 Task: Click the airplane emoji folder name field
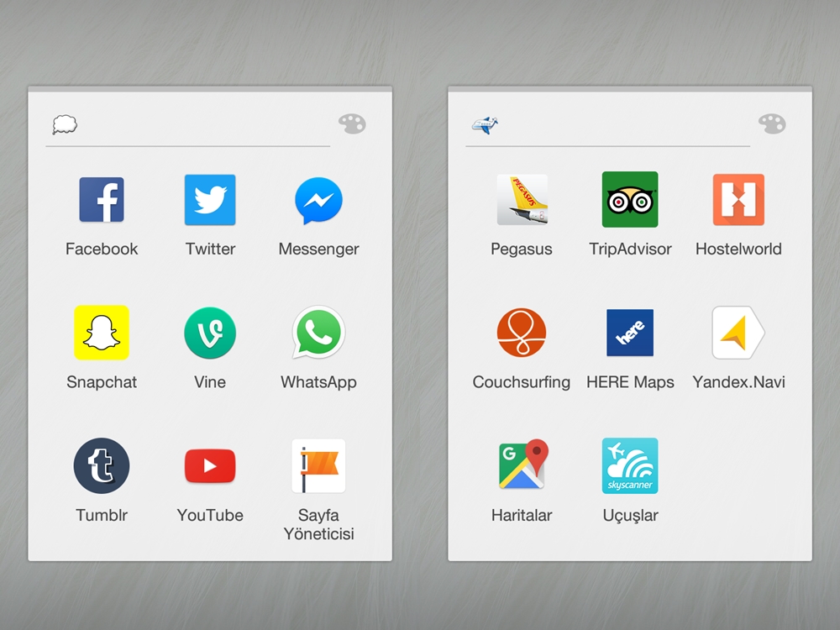tap(607, 125)
